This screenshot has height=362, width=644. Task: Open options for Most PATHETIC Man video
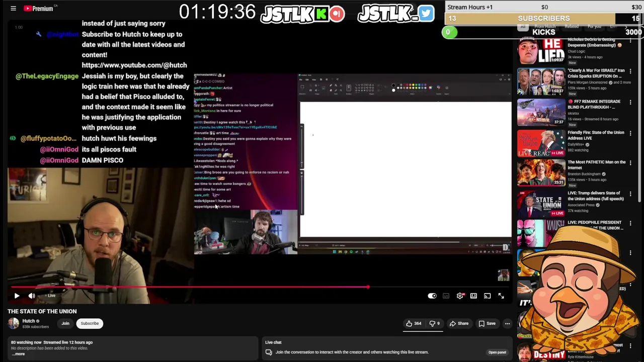pos(630,163)
